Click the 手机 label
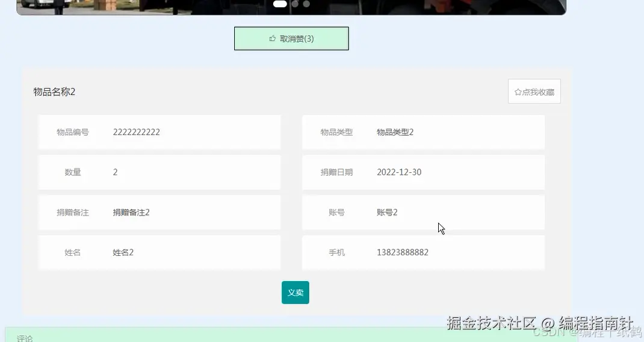644x342 pixels. coord(336,252)
